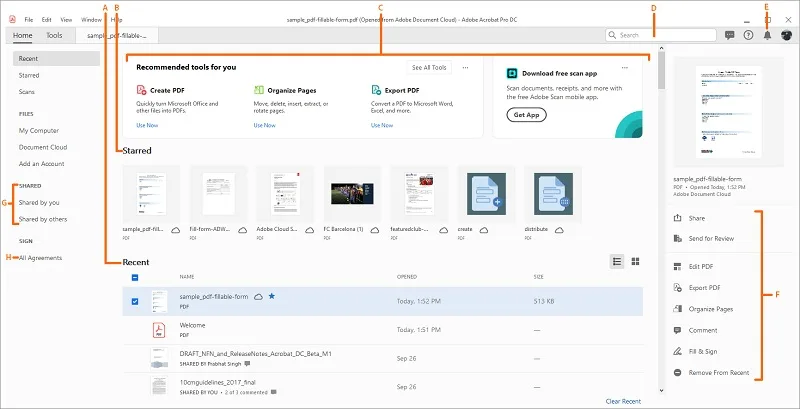Screen dimensions: 800x409
Task: Click the Edit PDF icon in right pane
Action: (x=679, y=265)
